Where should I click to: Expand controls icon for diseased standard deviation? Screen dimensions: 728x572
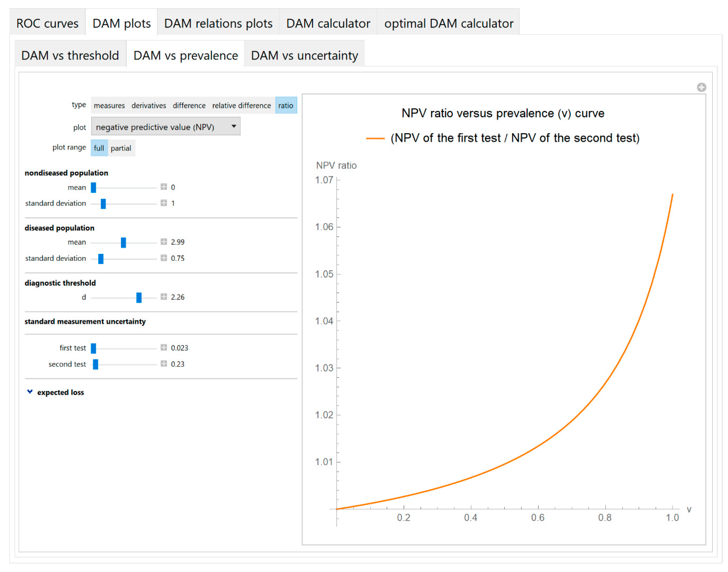163,258
